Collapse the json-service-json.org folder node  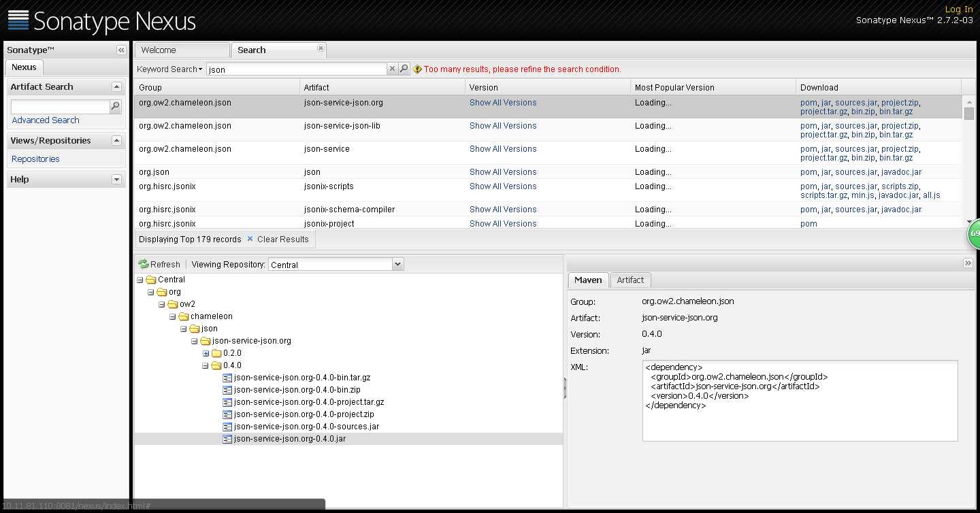coord(195,341)
